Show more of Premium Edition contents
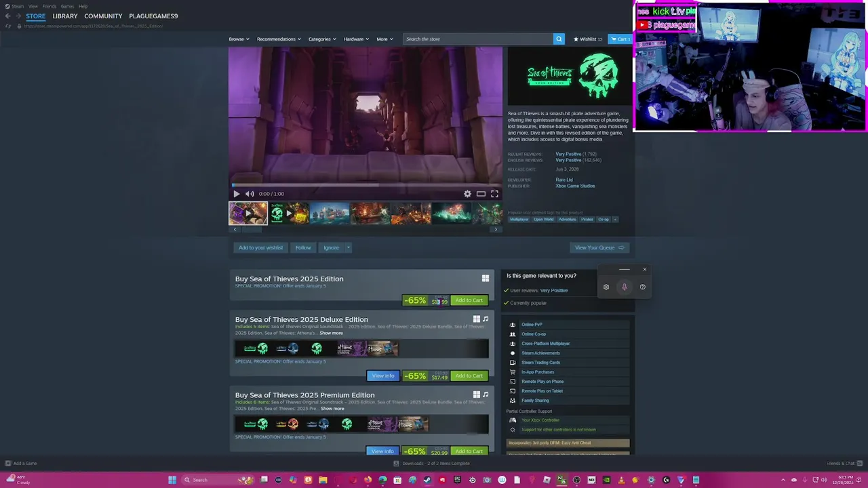The image size is (868, 488). click(332, 409)
